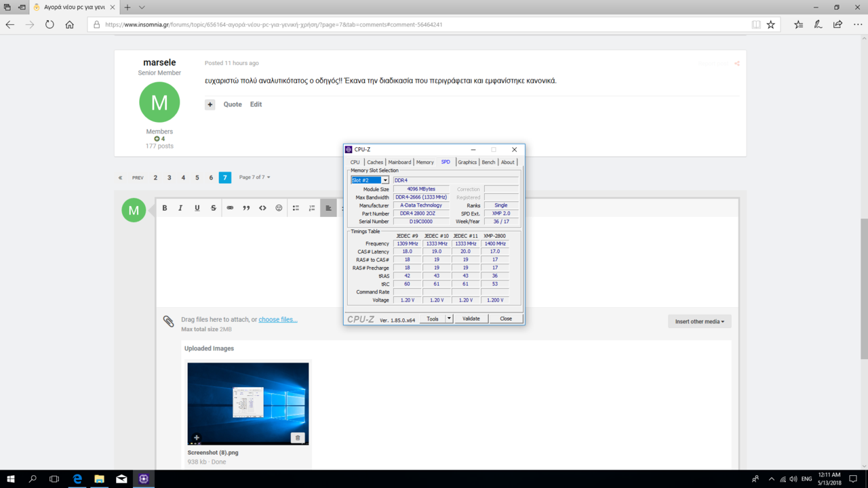Quote marsele's post
This screenshot has height=488, width=868.
pos(233,104)
